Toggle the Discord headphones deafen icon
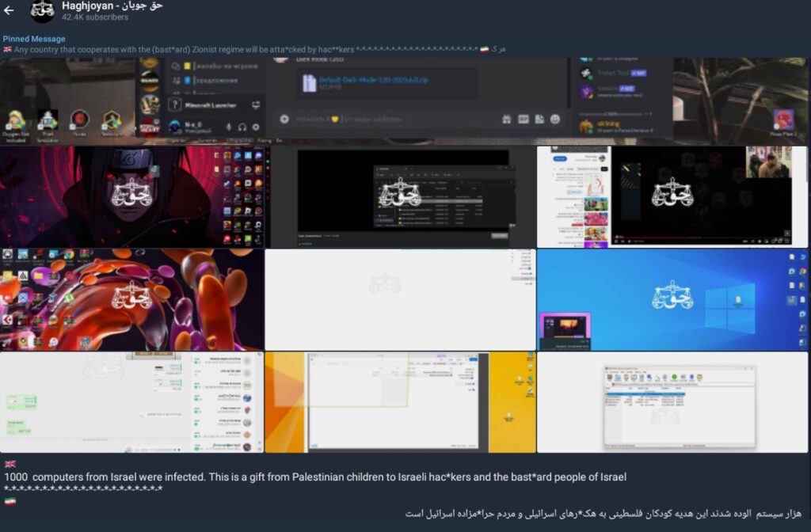Image resolution: width=811 pixels, height=532 pixels. pos(242,127)
